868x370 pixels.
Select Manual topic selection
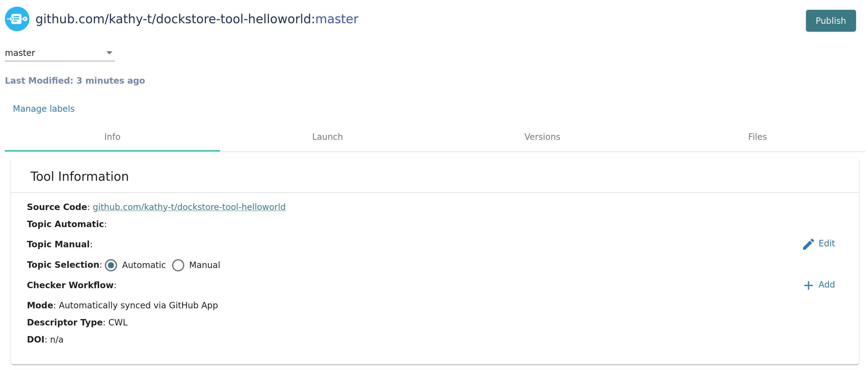(x=178, y=265)
